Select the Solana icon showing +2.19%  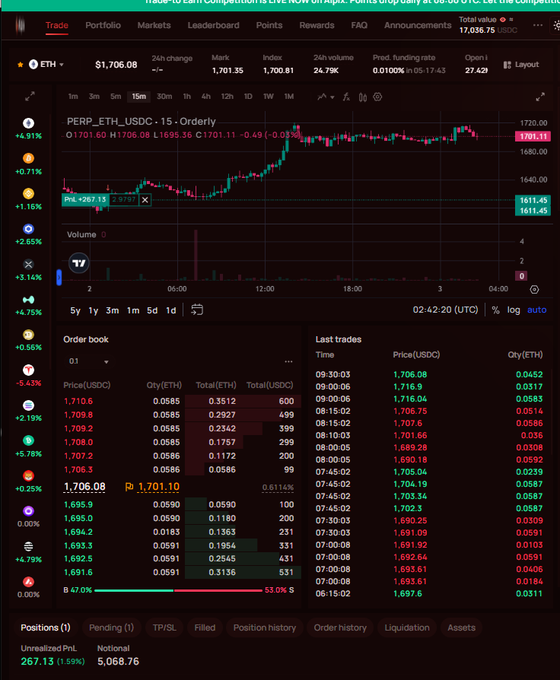coord(29,405)
